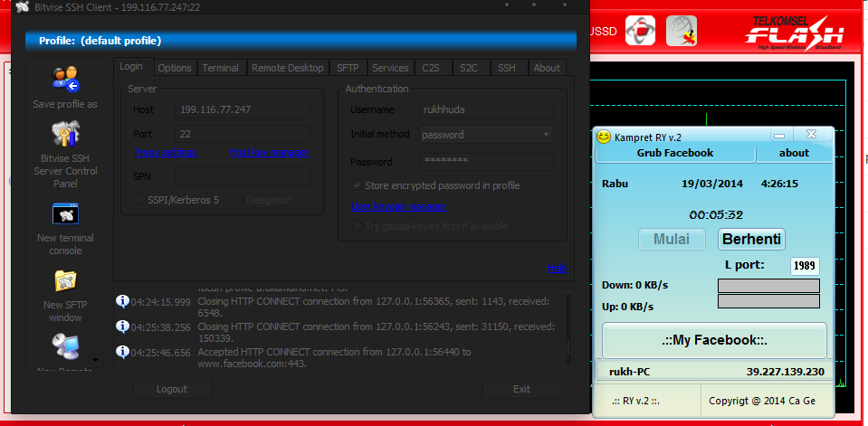868x426 pixels.
Task: Click the .:: RY v.2 ::. status text
Action: pyautogui.click(x=635, y=401)
